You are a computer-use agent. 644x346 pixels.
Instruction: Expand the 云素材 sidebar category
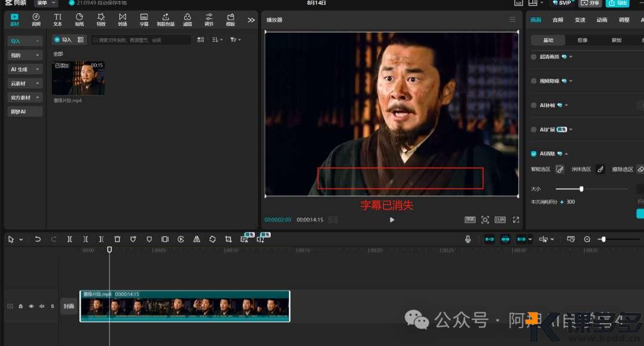[x=25, y=83]
